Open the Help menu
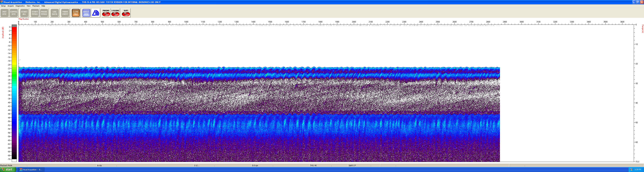644x172 pixels. coord(43,6)
